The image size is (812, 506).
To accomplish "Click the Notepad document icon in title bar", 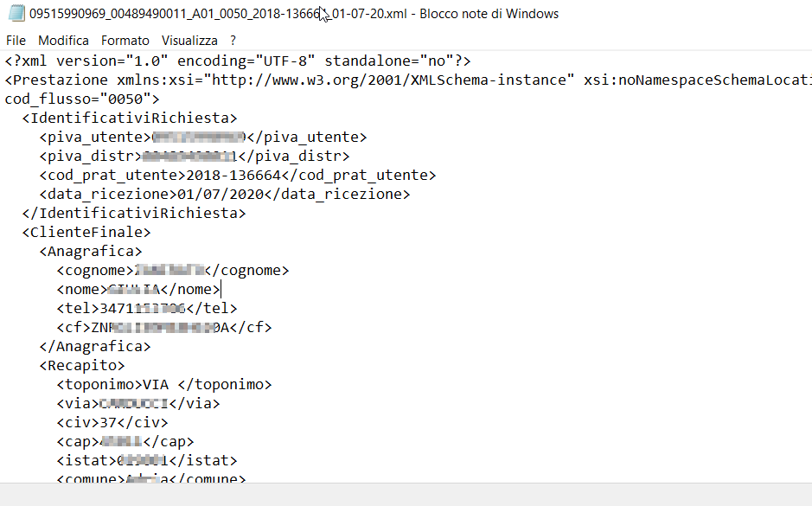I will pyautogui.click(x=16, y=14).
